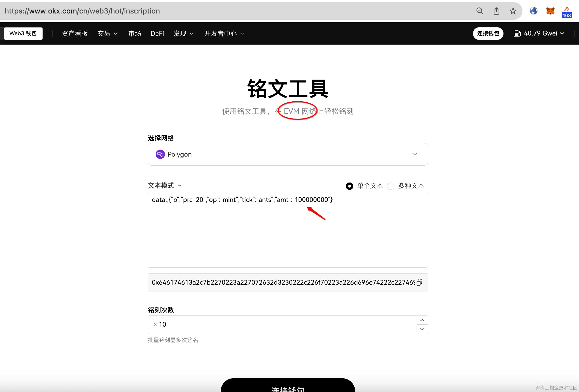
Task: Click the browser zoom magnifier icon
Action: click(480, 11)
